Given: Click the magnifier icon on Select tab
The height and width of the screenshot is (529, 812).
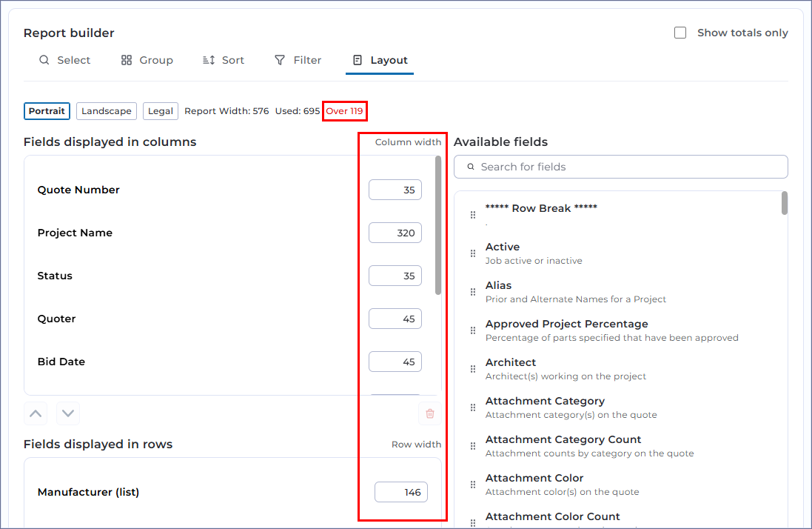Looking at the screenshot, I should (44, 60).
